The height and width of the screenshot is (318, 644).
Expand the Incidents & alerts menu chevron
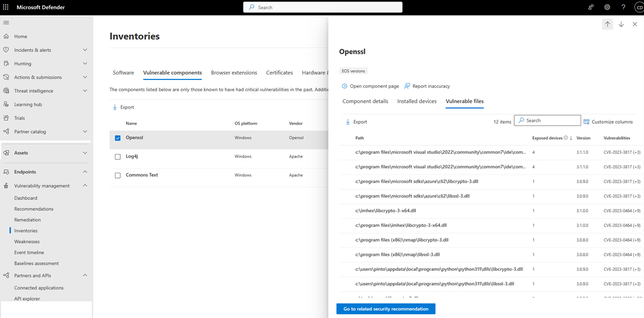pos(85,50)
